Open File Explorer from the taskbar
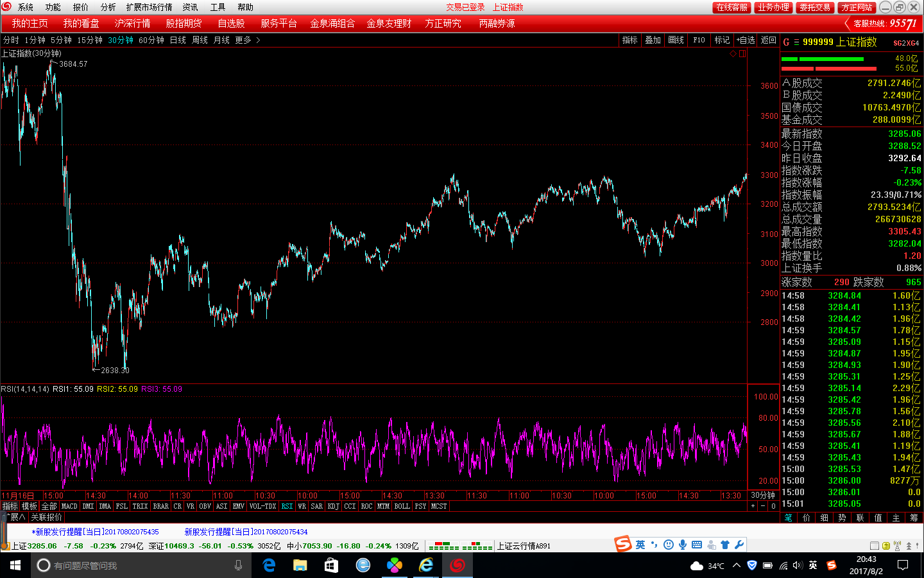The width and height of the screenshot is (924, 578). (300, 565)
